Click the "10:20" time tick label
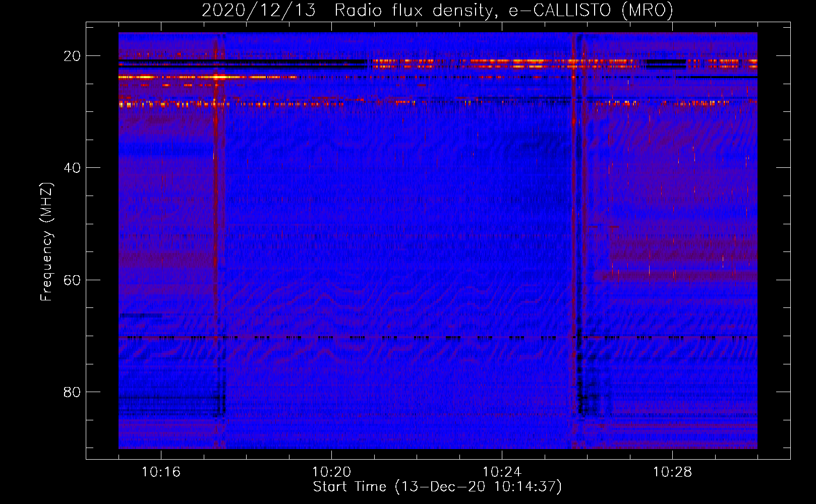The image size is (816, 504). [x=331, y=472]
